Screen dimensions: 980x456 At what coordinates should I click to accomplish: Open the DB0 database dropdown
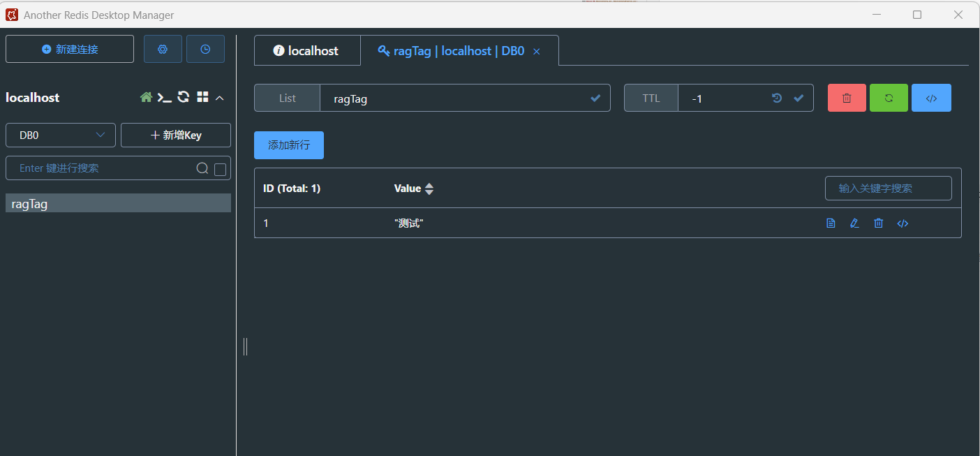(61, 135)
